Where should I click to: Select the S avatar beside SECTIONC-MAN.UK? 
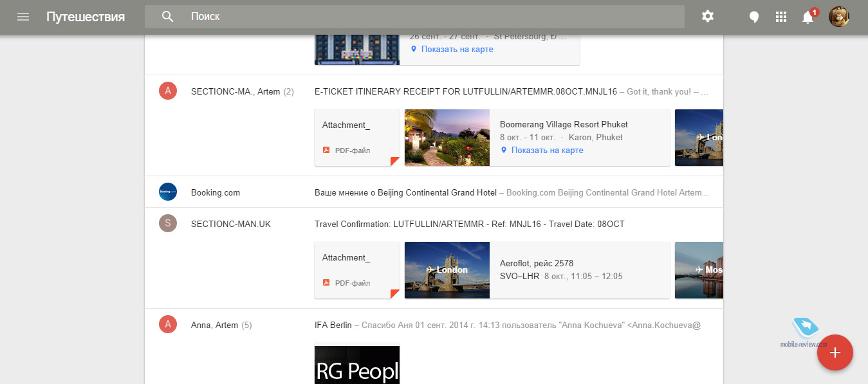pyautogui.click(x=168, y=224)
